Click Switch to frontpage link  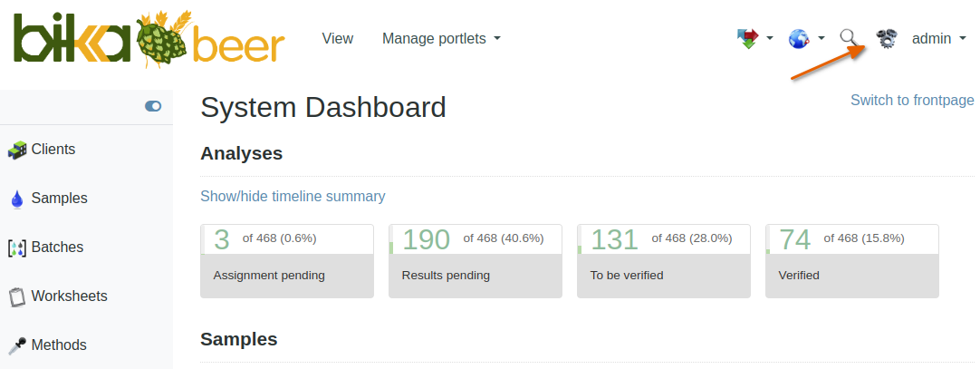912,101
